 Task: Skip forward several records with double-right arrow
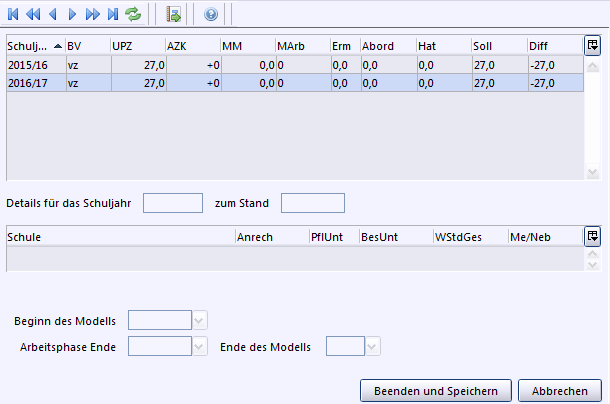[x=93, y=14]
